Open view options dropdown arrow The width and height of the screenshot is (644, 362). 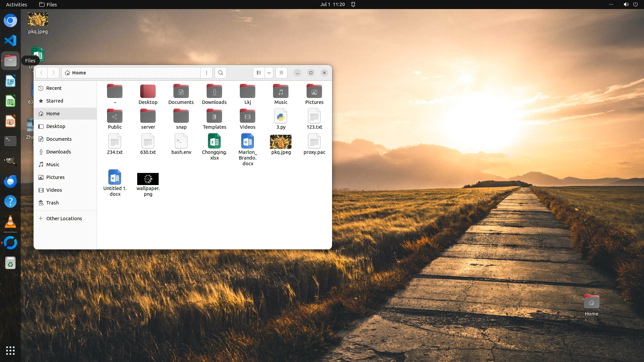[269, 73]
